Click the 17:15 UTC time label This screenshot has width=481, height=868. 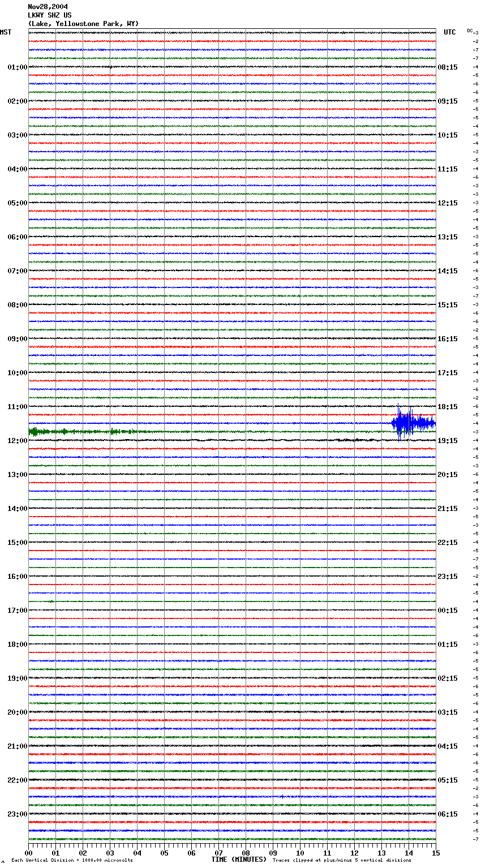(448, 373)
